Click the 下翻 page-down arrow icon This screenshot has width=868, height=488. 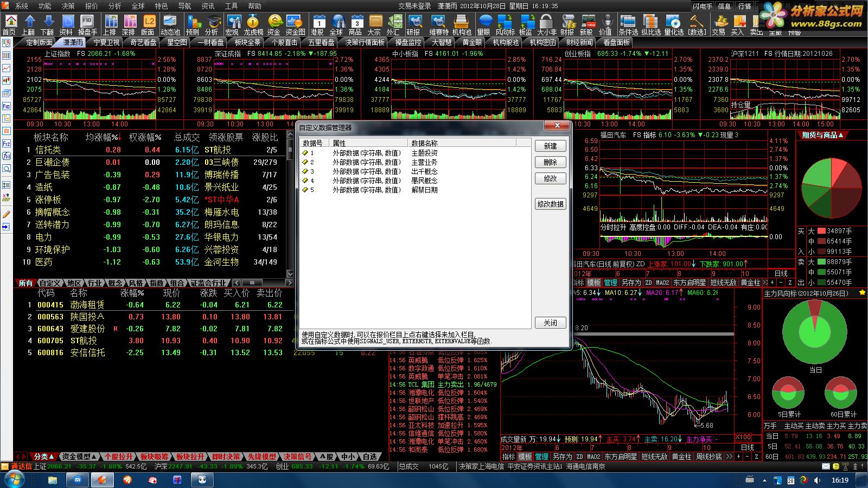(48, 25)
